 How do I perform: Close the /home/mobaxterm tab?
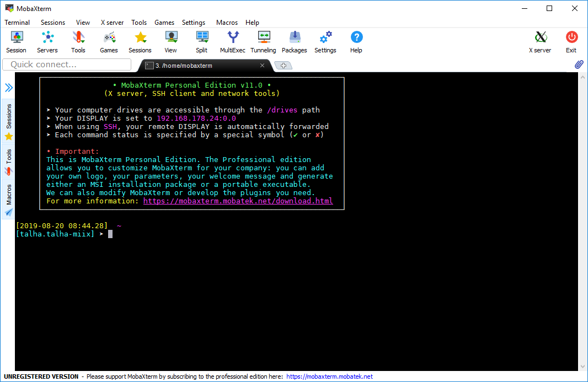click(x=262, y=65)
